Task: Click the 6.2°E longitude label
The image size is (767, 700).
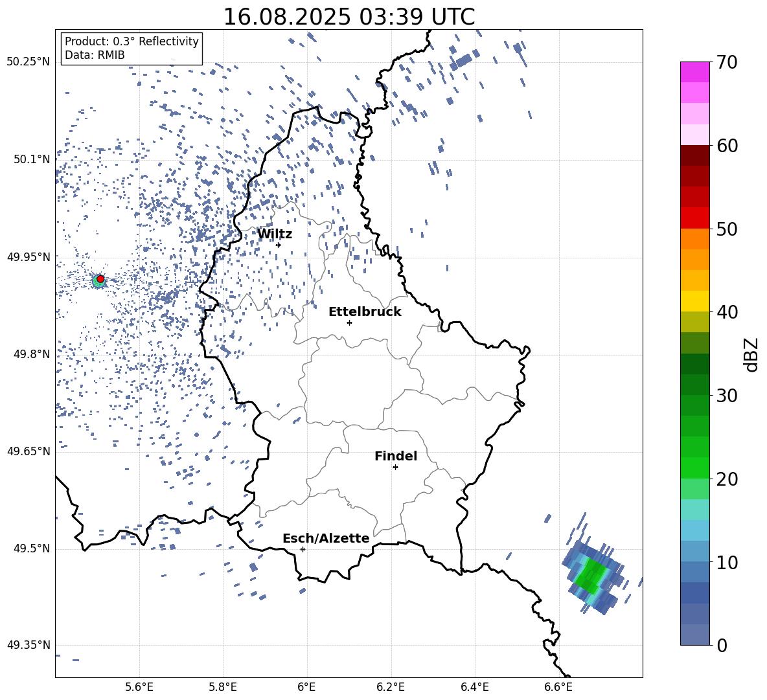Action: pos(391,687)
